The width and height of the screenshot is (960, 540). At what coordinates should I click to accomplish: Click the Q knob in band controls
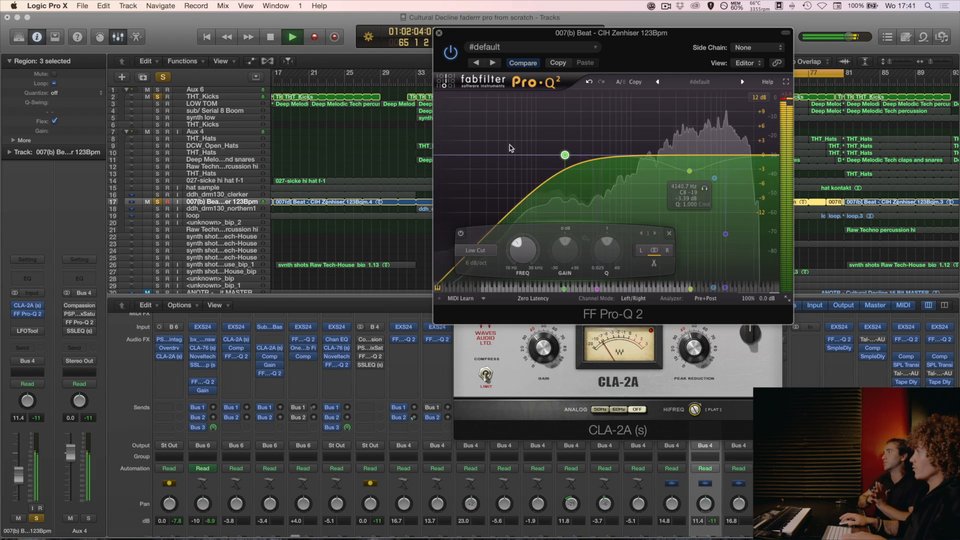coord(606,248)
